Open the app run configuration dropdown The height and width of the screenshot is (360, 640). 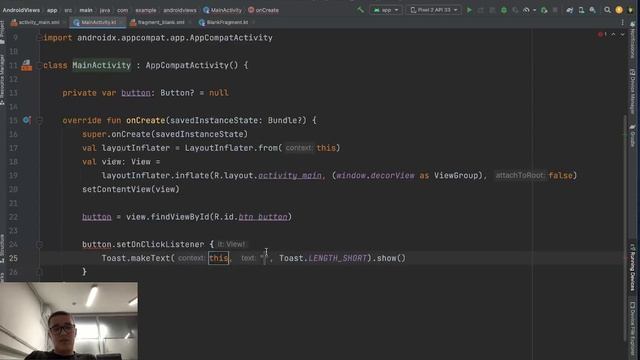386,10
